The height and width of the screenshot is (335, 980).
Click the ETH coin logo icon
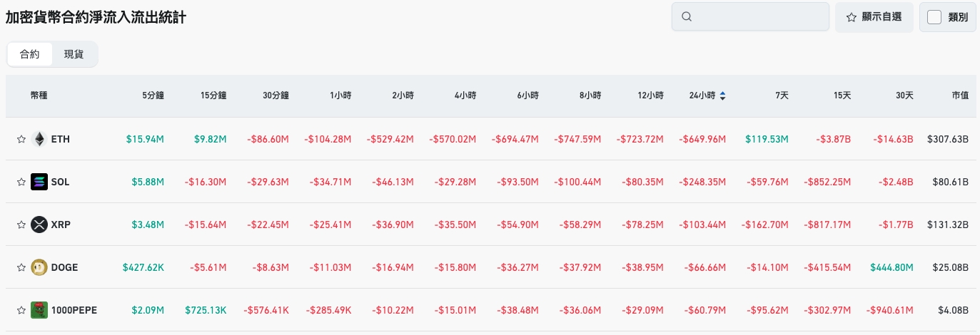(39, 139)
